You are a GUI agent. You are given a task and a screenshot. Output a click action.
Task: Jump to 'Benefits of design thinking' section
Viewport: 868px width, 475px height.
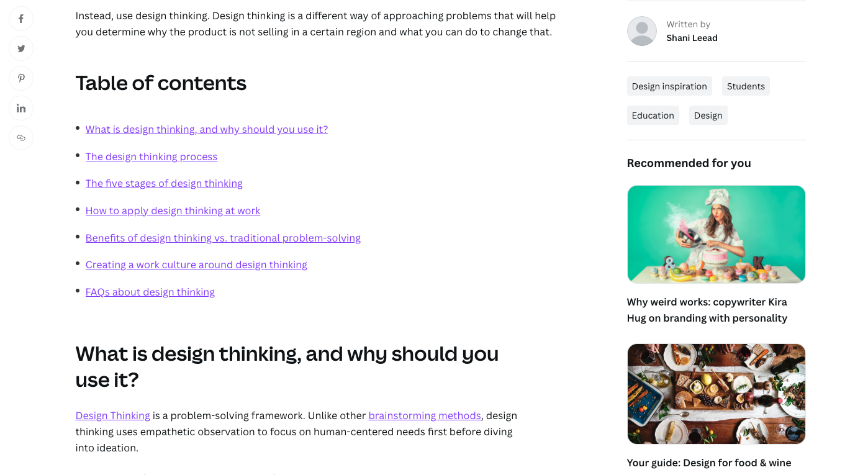point(223,238)
